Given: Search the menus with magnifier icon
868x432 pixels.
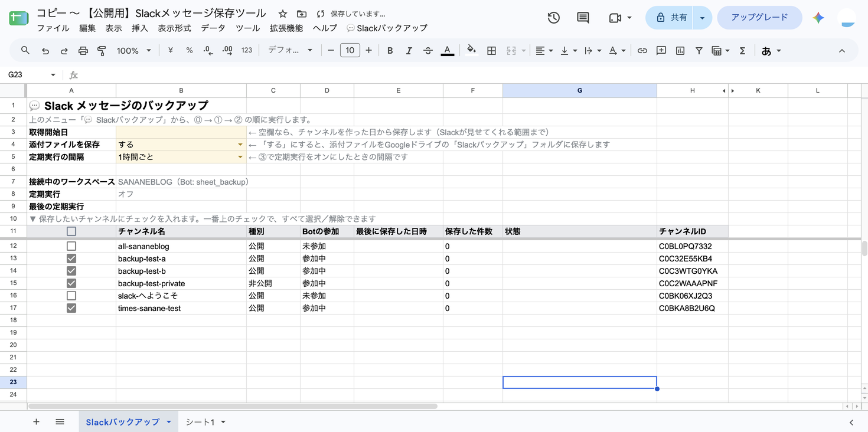Looking at the screenshot, I should [x=25, y=51].
